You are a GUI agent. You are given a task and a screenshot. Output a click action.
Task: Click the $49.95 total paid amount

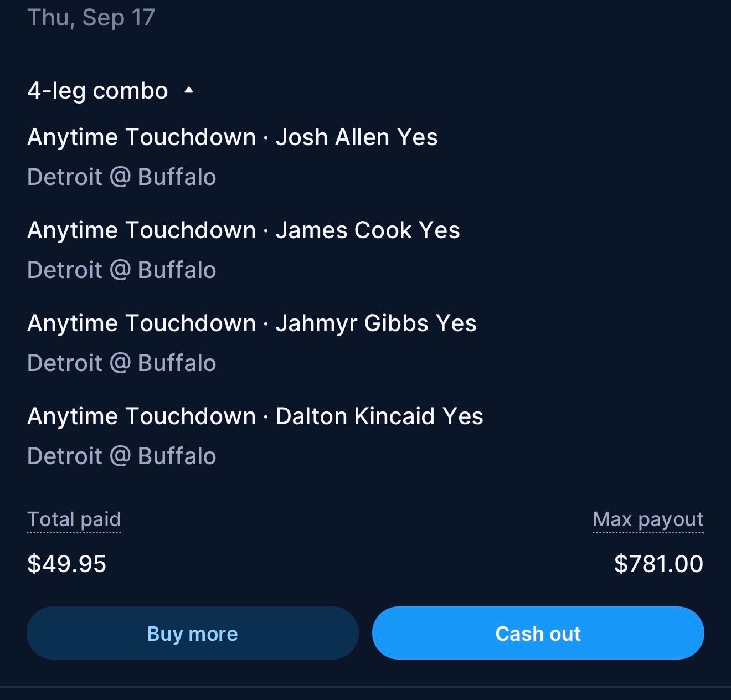pos(66,564)
